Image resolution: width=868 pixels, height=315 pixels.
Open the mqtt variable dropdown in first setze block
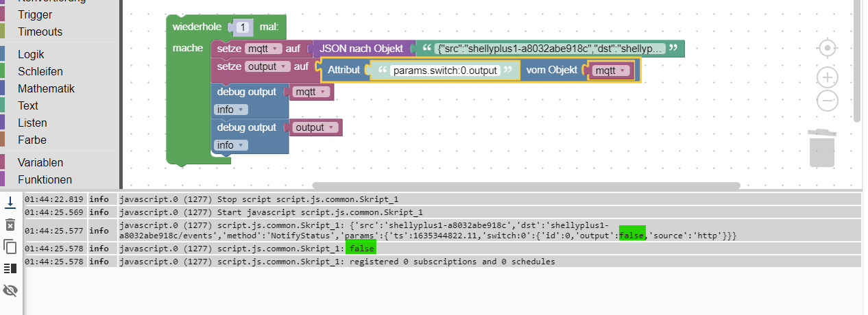pyautogui.click(x=263, y=49)
